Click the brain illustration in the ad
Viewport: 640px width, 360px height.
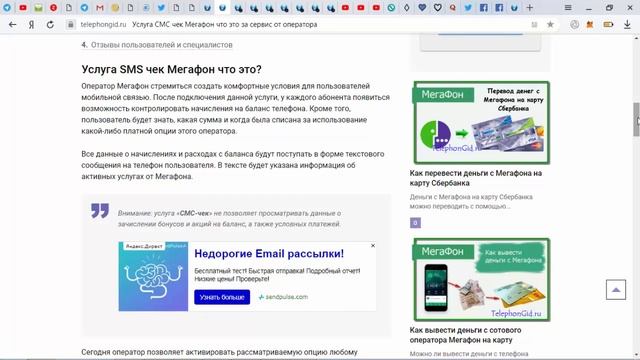pos(153,276)
